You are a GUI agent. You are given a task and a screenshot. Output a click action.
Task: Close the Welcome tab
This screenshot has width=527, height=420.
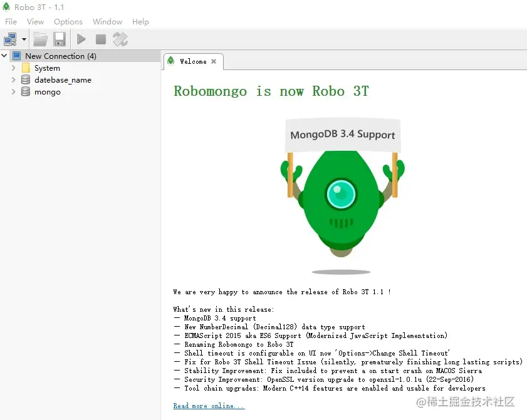pyautogui.click(x=214, y=61)
